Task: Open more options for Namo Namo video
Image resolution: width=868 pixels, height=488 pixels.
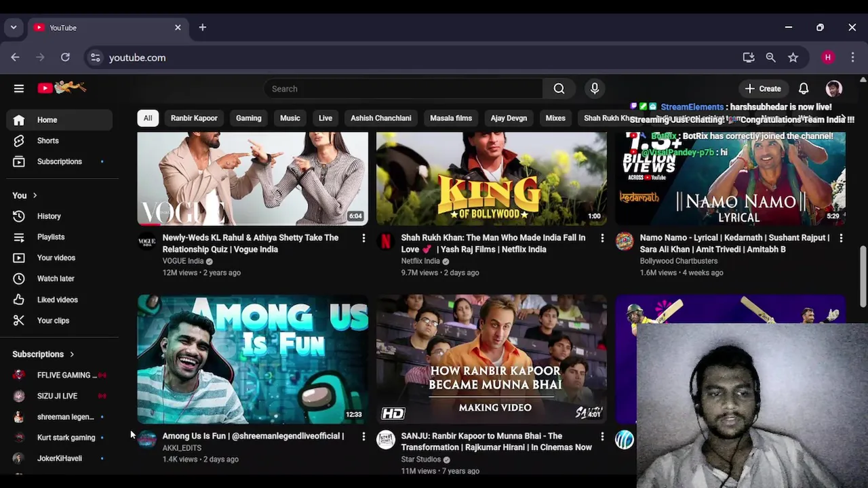Action: pos(841,238)
